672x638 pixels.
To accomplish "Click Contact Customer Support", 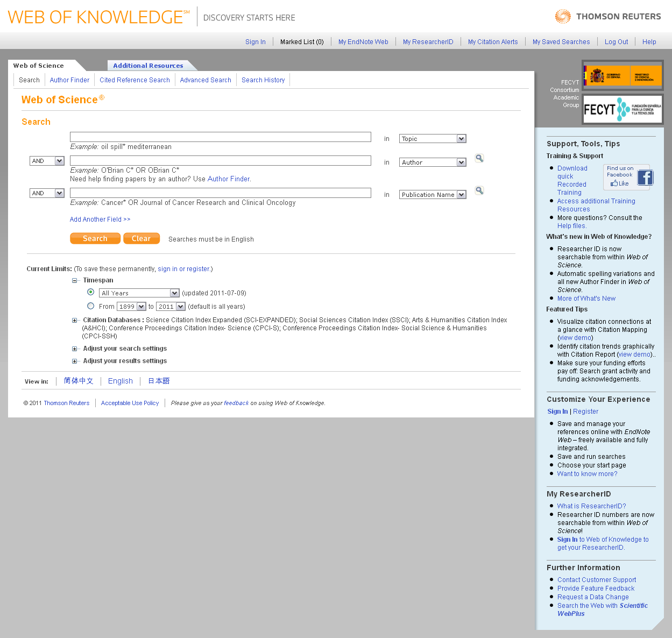I will [597, 580].
